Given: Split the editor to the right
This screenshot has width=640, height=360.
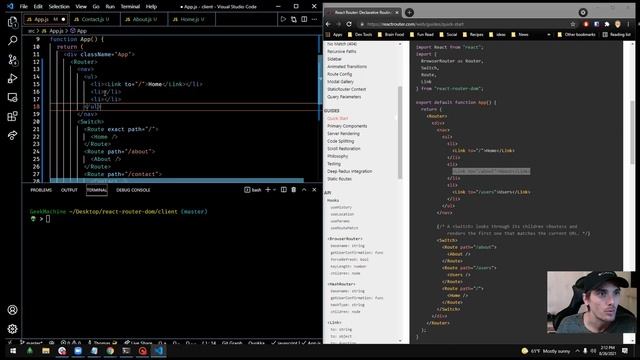Looking at the screenshot, I should [x=304, y=19].
